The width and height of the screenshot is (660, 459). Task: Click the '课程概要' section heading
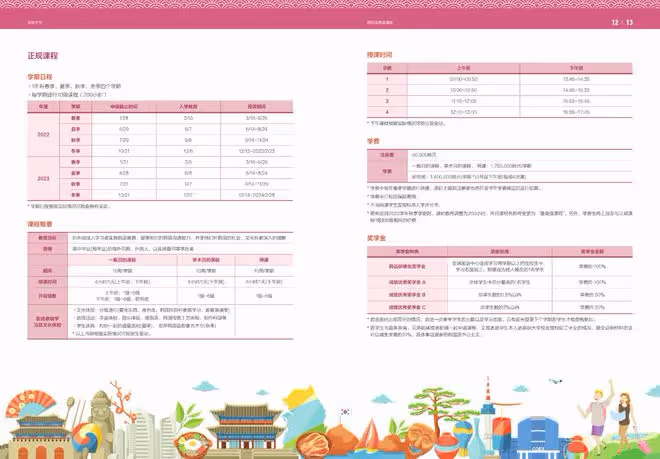pos(40,224)
